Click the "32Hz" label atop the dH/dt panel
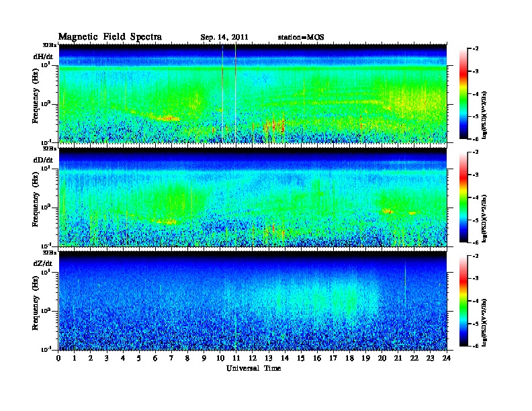Screen dimensions: 532x411 pos(49,45)
